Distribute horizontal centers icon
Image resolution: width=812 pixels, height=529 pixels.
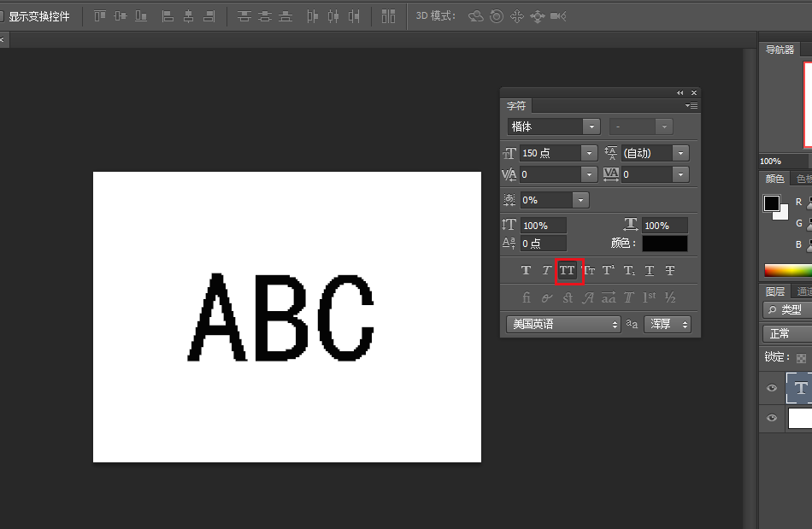333,16
